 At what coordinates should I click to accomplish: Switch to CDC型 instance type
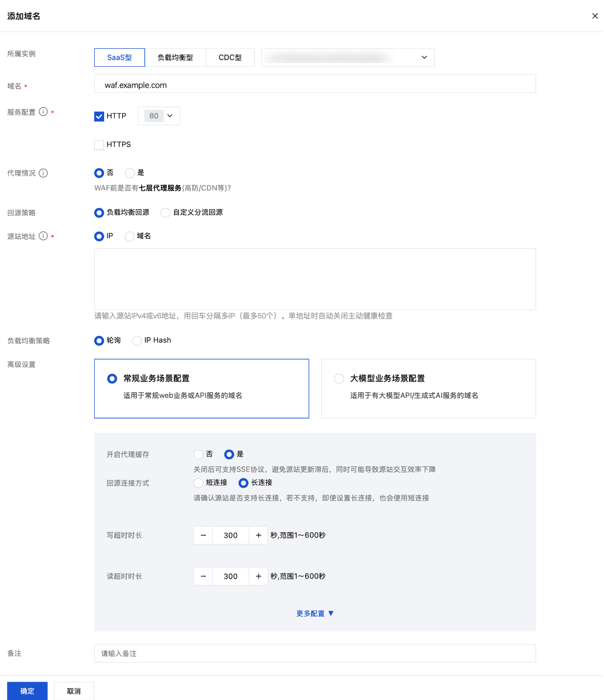[230, 57]
